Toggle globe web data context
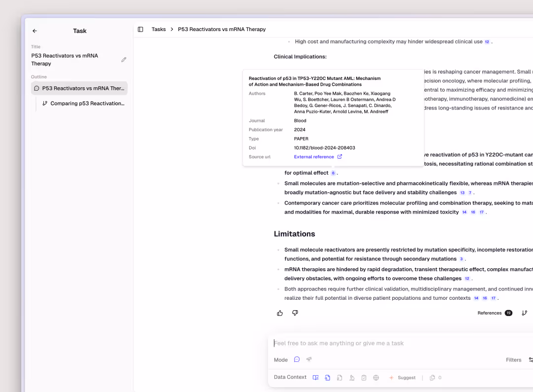 coord(376,377)
